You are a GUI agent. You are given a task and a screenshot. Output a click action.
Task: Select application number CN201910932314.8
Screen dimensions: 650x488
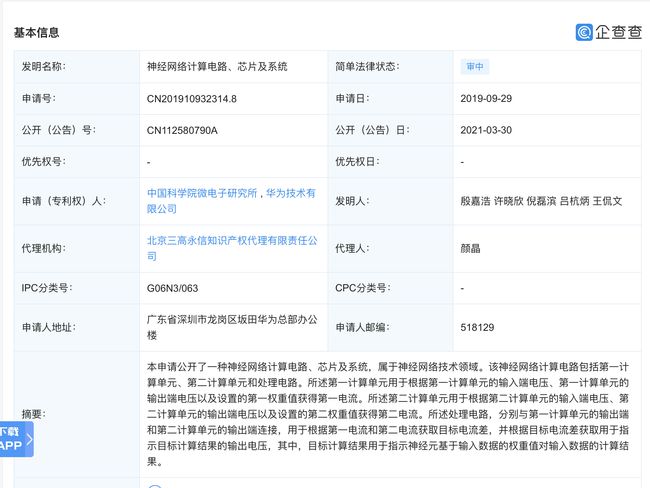coord(192,99)
